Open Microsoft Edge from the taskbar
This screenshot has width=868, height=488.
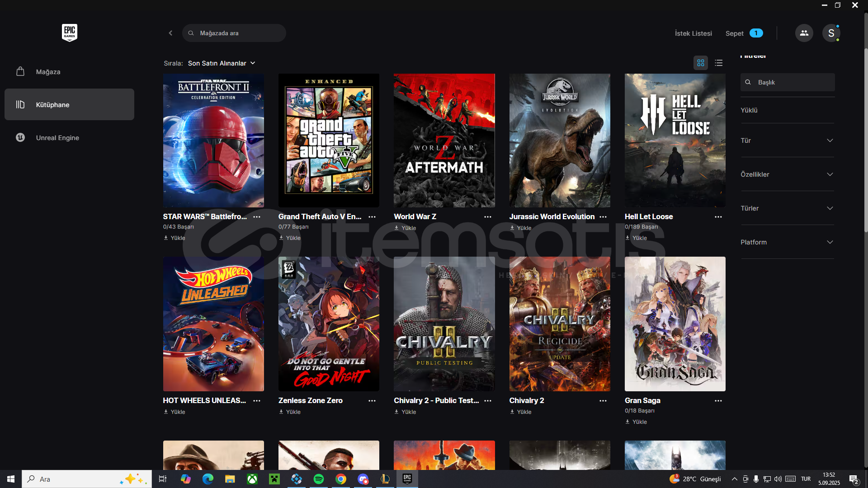point(208,479)
